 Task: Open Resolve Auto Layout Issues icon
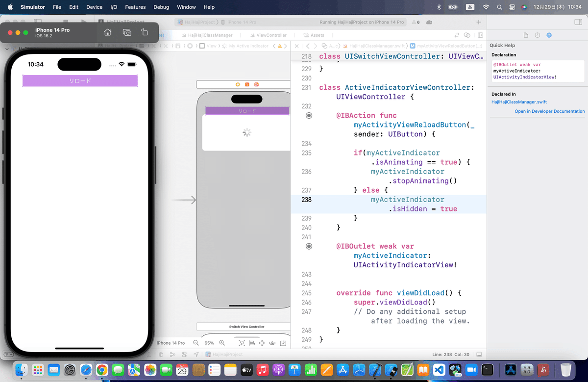(x=272, y=343)
